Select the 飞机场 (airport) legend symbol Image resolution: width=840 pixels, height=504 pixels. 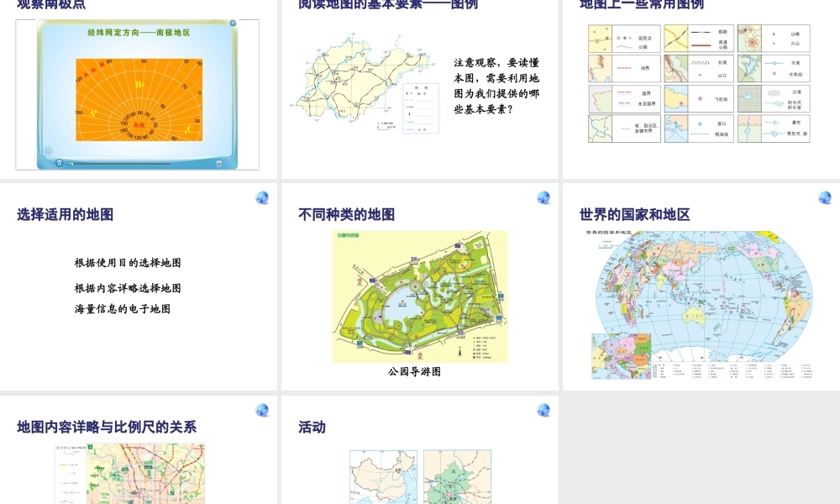699,98
